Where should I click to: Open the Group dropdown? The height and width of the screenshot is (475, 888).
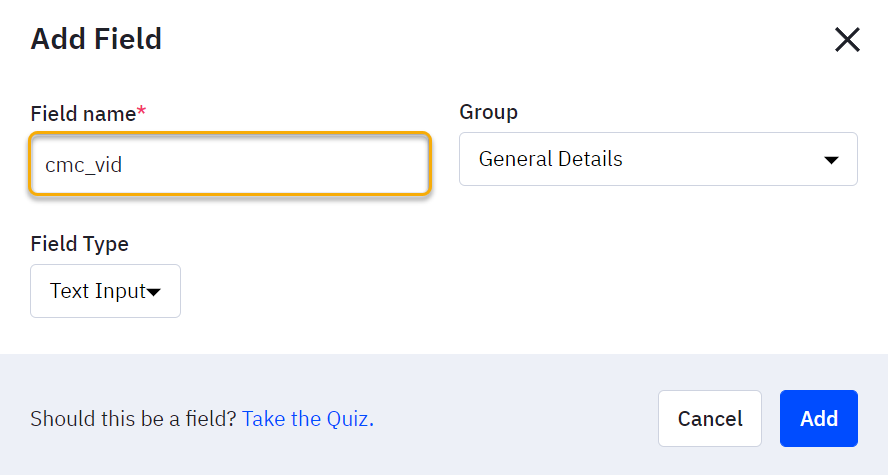click(x=657, y=159)
